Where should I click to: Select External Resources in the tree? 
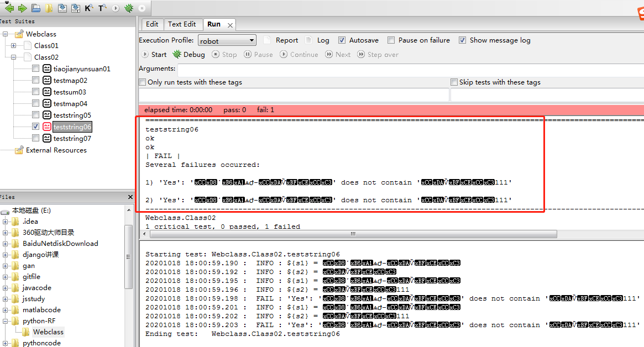point(56,150)
